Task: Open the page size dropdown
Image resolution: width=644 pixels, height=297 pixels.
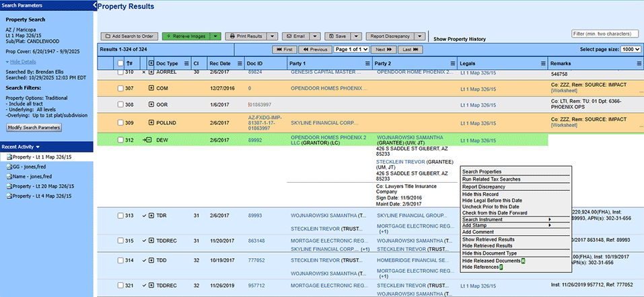Action: (631, 50)
